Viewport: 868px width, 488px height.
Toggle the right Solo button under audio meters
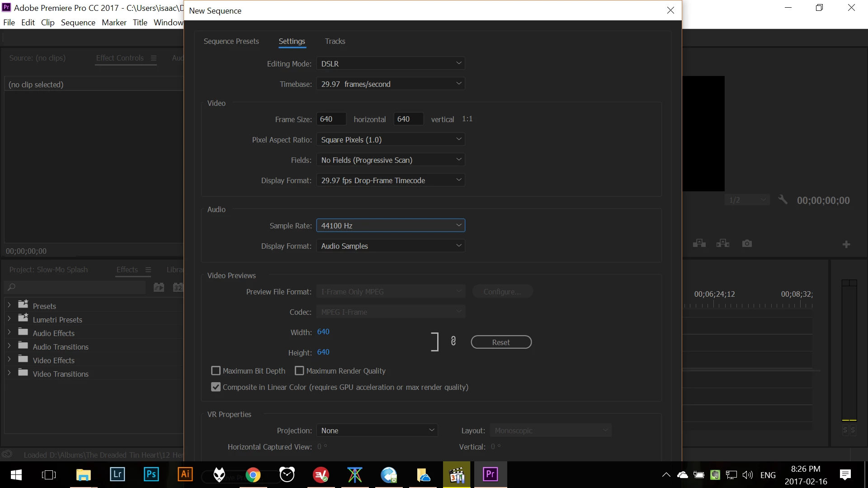[853, 430]
